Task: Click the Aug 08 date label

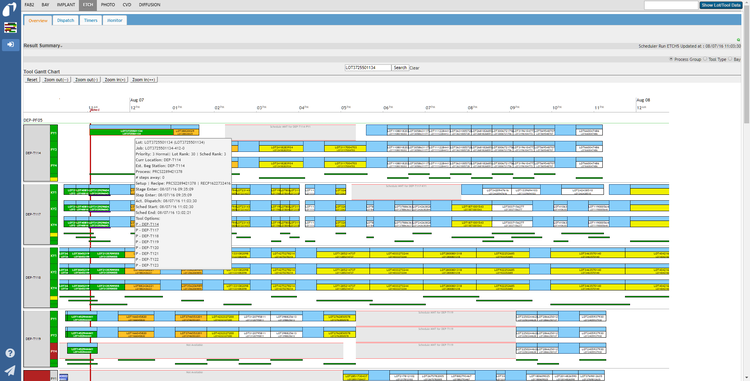Action: click(643, 100)
